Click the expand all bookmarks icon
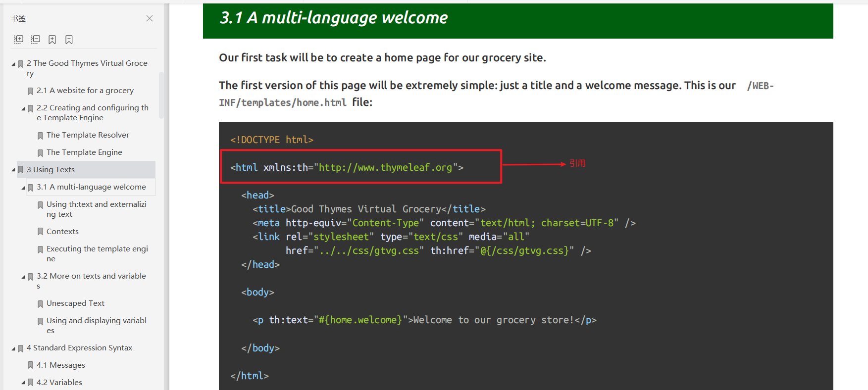Viewport: 868px width, 390px height. 19,40
